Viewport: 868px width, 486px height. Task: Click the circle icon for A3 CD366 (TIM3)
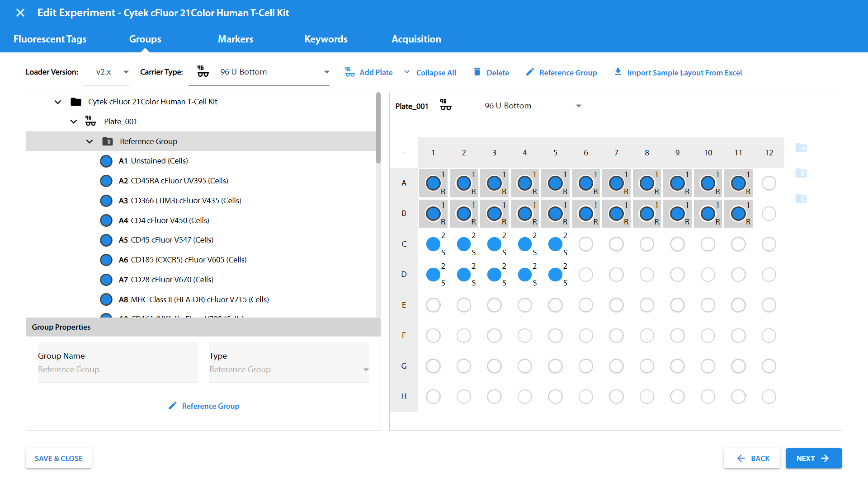tap(106, 201)
